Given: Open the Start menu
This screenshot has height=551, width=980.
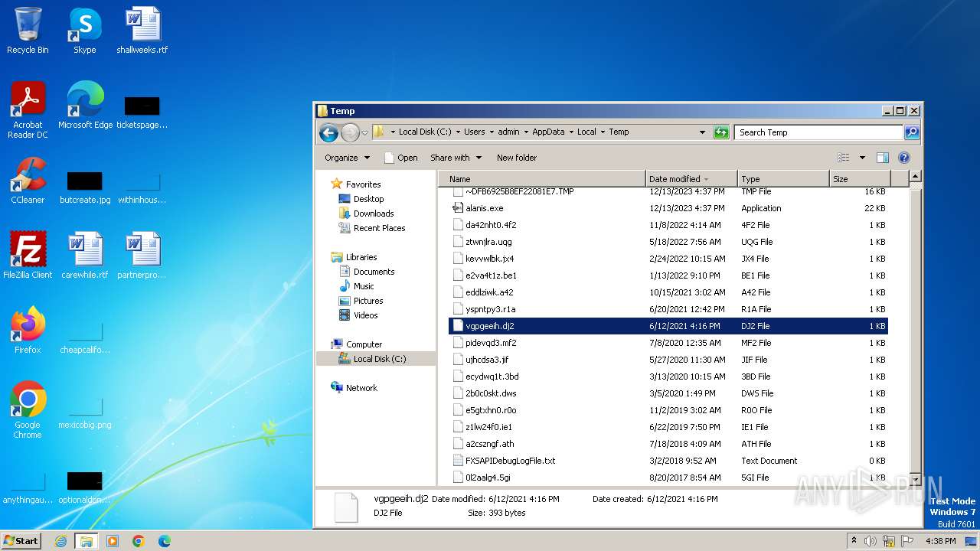Looking at the screenshot, I should point(21,541).
